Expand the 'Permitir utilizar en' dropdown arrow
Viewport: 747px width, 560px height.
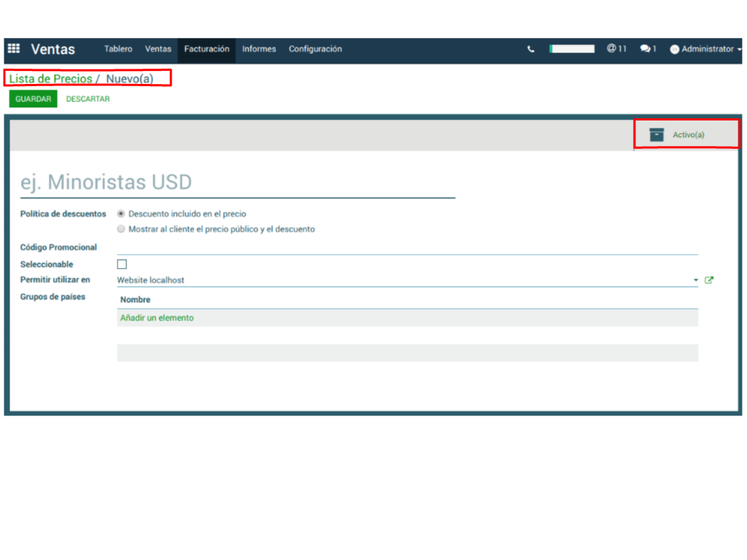click(x=696, y=280)
